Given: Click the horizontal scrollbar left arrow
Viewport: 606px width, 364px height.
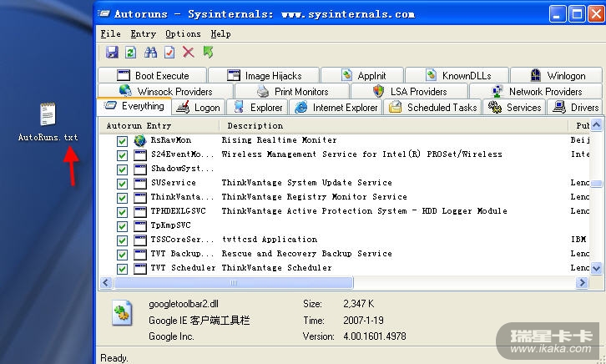Looking at the screenshot, I should [x=106, y=283].
